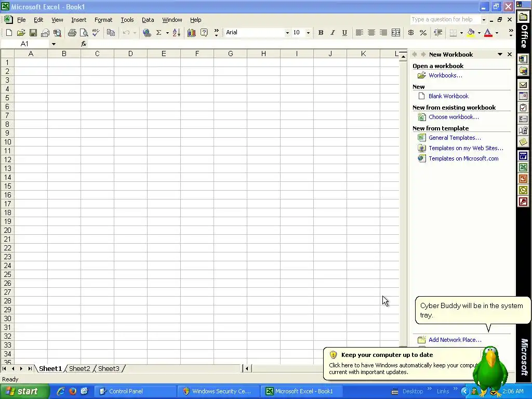Toggle underline formatting
Image resolution: width=532 pixels, height=399 pixels.
click(344, 33)
